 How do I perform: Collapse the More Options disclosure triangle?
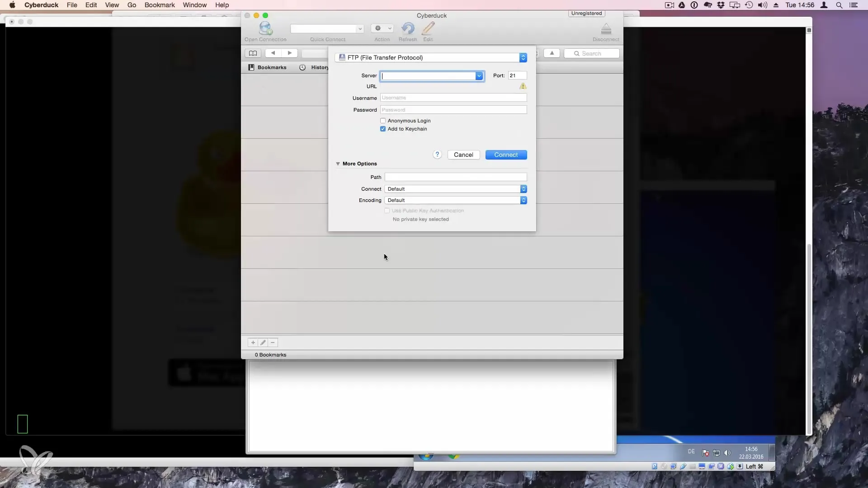[x=338, y=164]
